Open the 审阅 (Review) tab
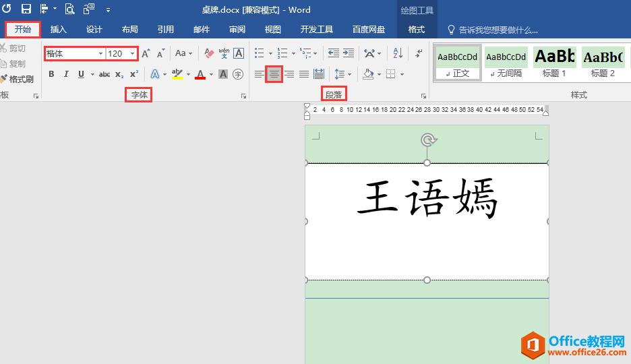 [237, 30]
